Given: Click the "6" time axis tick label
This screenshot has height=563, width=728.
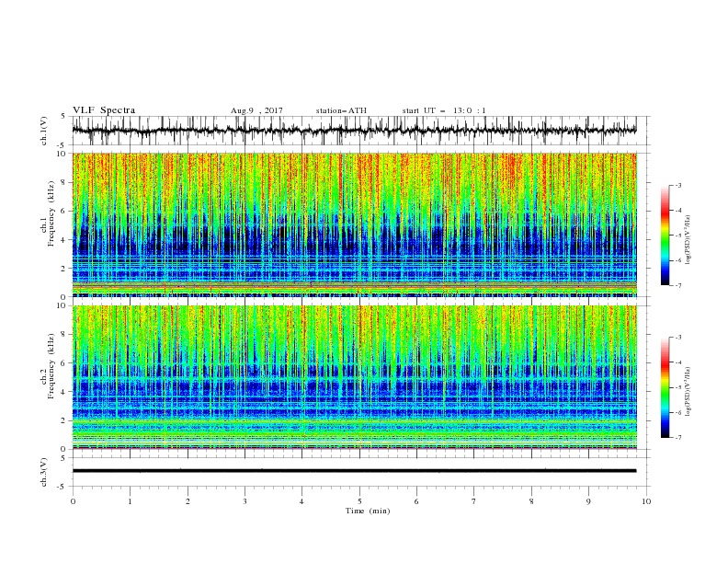Looking at the screenshot, I should tap(416, 501).
